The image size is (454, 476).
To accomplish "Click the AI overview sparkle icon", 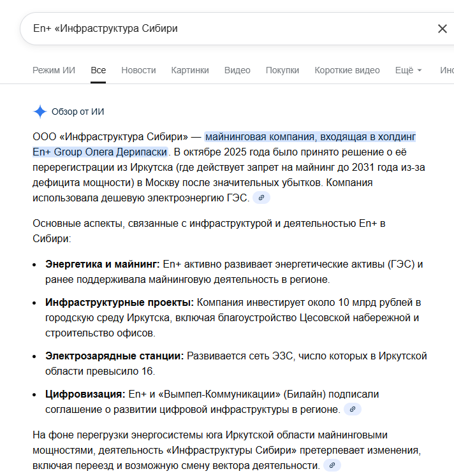I will click(x=40, y=112).
